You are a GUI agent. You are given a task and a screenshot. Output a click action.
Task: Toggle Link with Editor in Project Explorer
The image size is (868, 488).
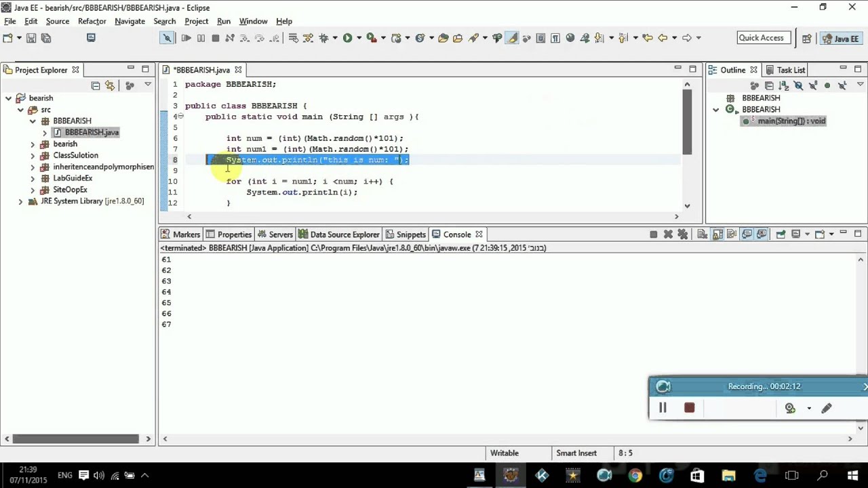(x=111, y=85)
